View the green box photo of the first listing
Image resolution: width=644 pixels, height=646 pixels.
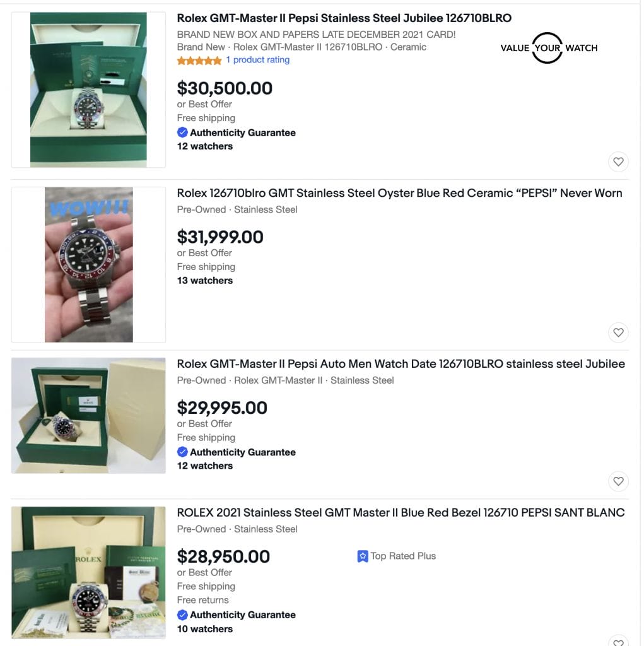88,90
